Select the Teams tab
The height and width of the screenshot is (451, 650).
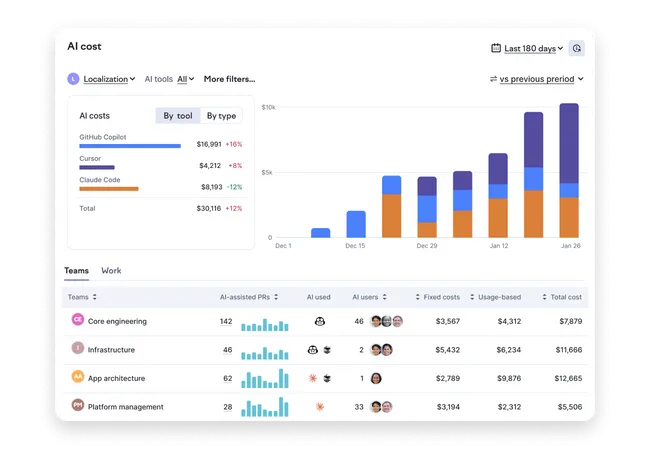pyautogui.click(x=76, y=271)
